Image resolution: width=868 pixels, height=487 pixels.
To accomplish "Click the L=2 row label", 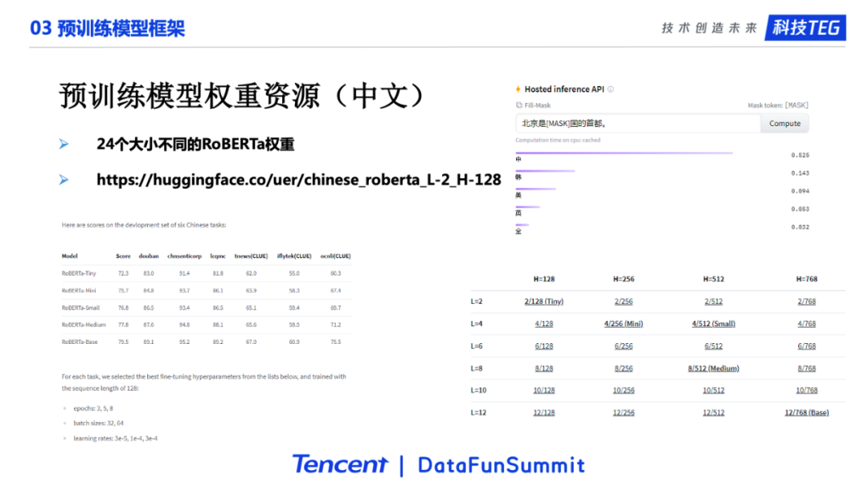I will pyautogui.click(x=477, y=301).
